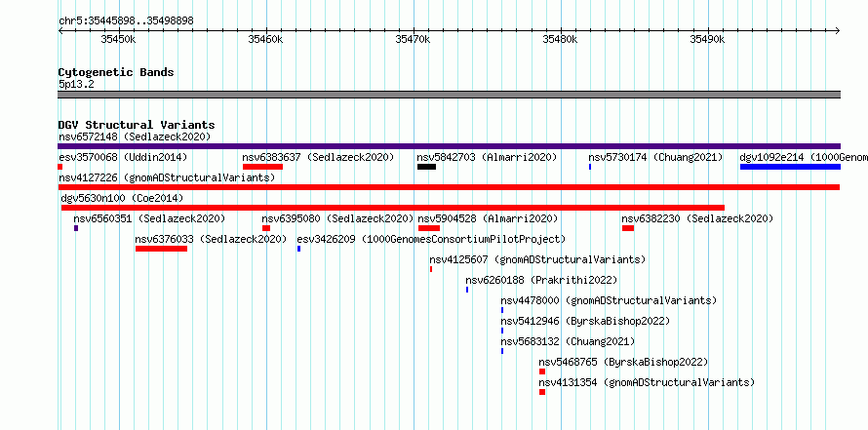Open esv3426209 (1000GenomesConsortiumPilotProject) label
Viewport: 868px width, 430px height.
coord(431,239)
